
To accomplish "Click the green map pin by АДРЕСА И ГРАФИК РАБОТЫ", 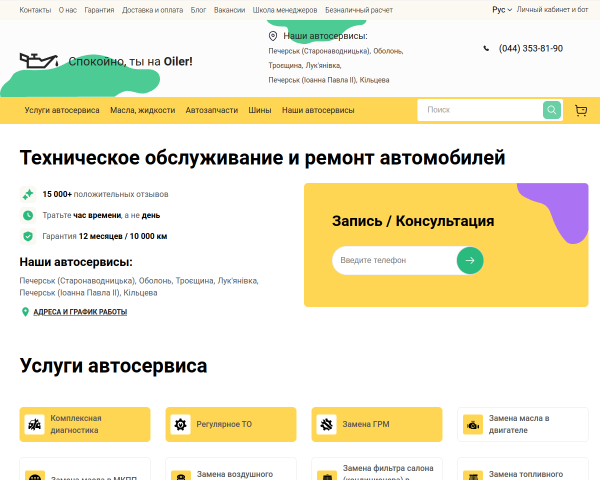I will click(25, 312).
